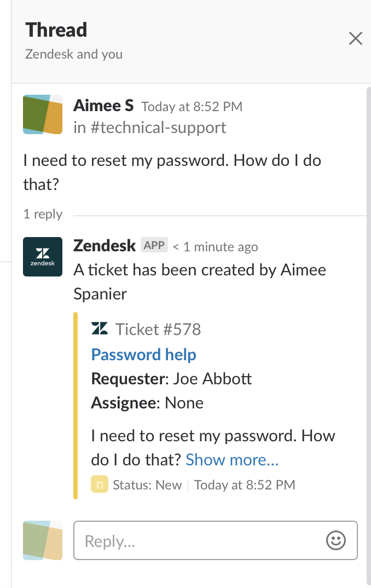Click the '< 1 minute ago' timestamp
Image resolution: width=371 pixels, height=588 pixels.
(215, 247)
